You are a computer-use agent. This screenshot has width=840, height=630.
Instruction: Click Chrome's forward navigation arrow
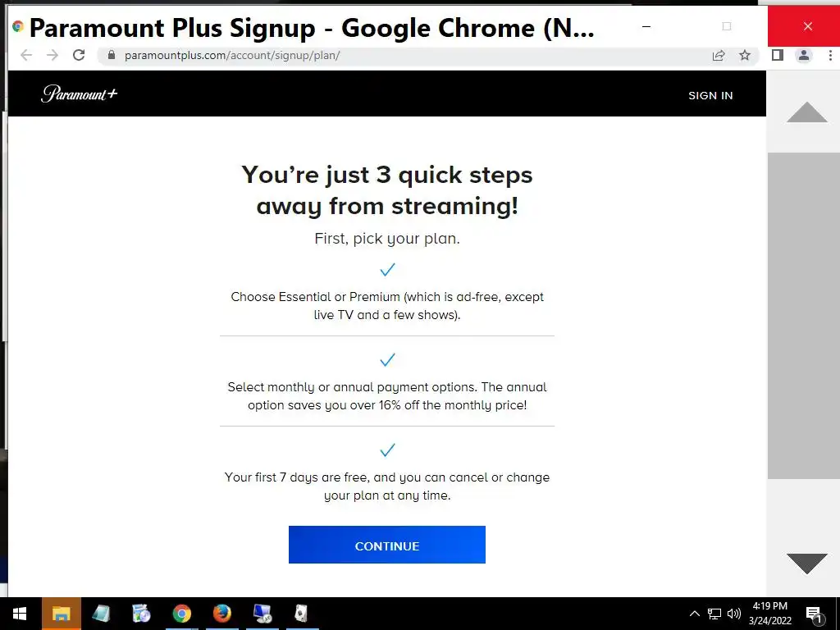[x=52, y=55]
